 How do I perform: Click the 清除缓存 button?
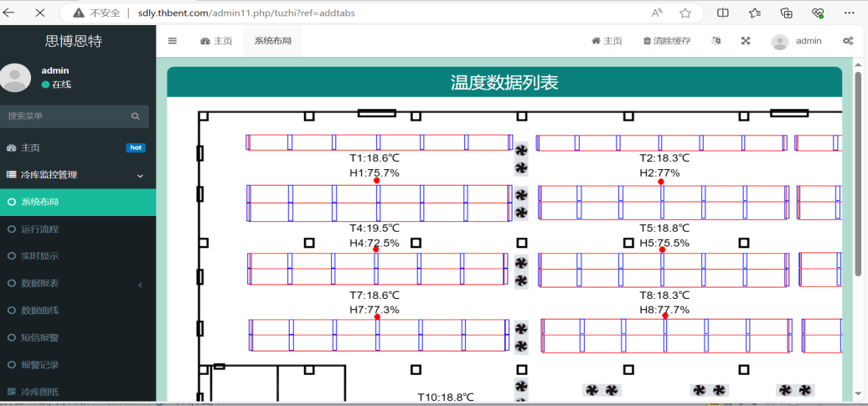[667, 41]
